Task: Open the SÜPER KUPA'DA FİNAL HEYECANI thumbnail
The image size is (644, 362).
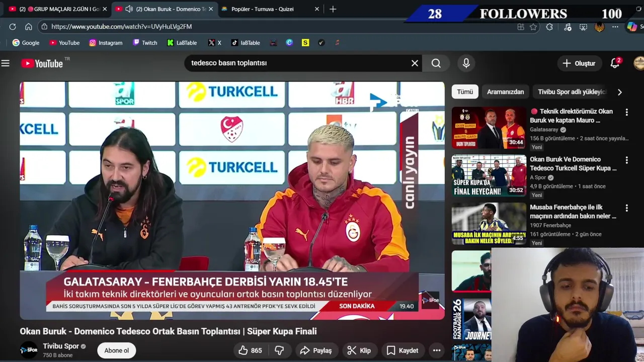Action: point(489,176)
